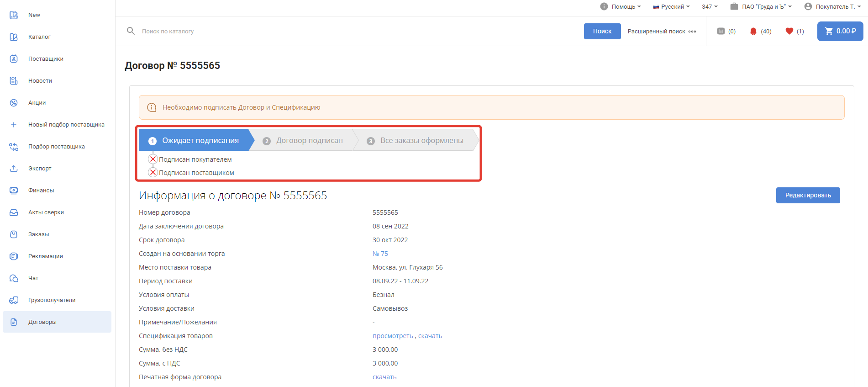Open the Русский language dropdown
The image size is (868, 387).
[672, 6]
